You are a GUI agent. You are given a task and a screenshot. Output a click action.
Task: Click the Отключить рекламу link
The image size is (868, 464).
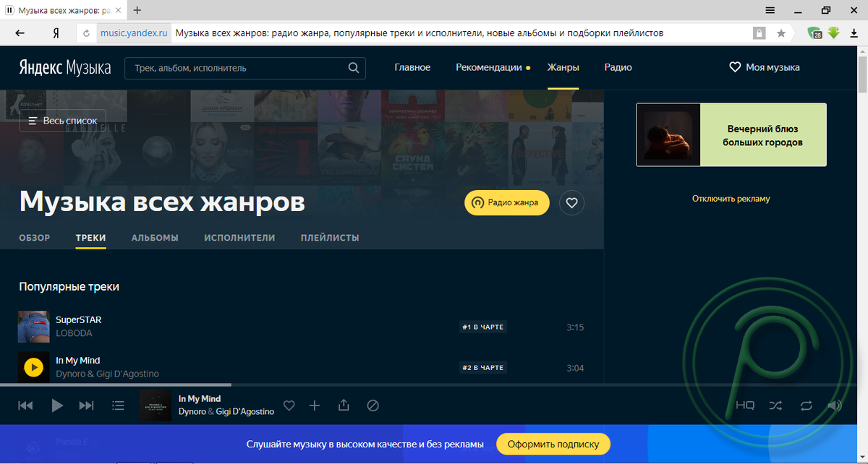coord(731,199)
